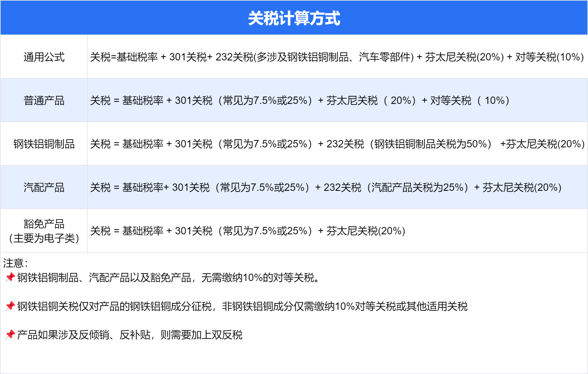Select the 普通产品 row label
The width and height of the screenshot is (588, 374).
coord(44,100)
